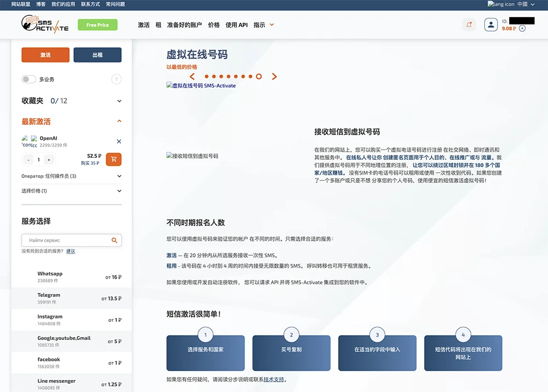Open 准备好的账户 navigation item

click(184, 25)
